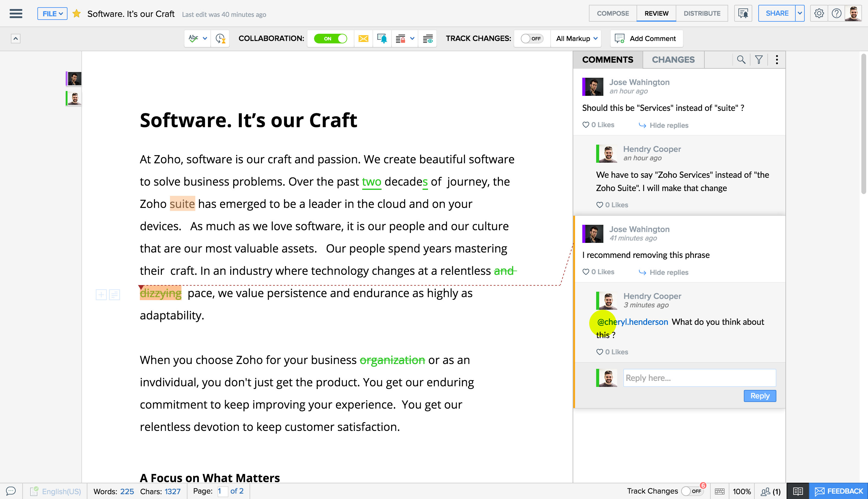Click the Reply input field

(700, 377)
